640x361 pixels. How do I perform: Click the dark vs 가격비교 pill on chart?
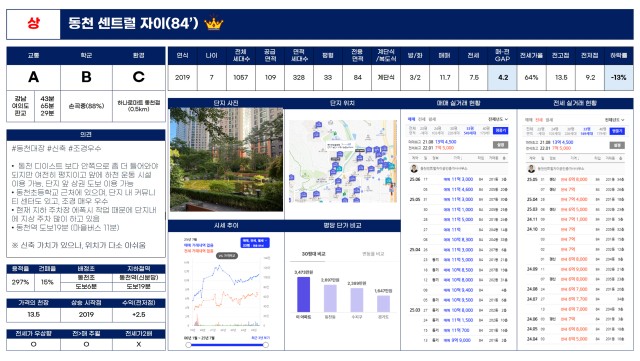tap(227, 256)
